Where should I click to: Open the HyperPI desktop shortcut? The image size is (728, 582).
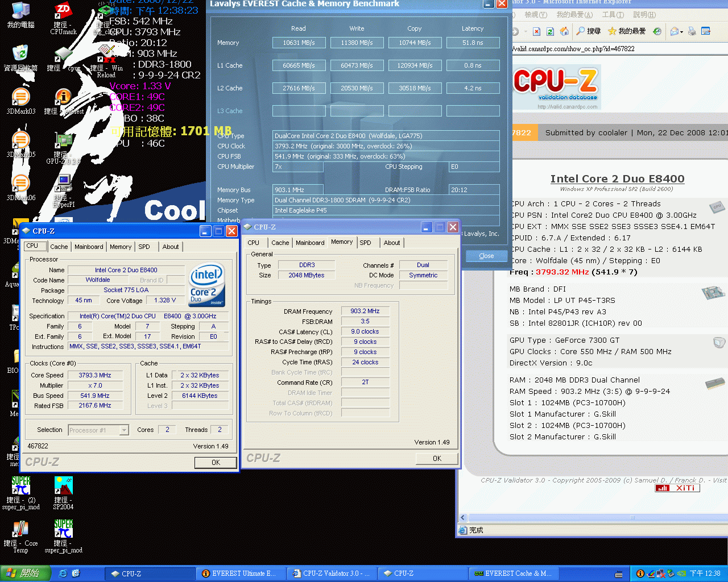pos(63,191)
